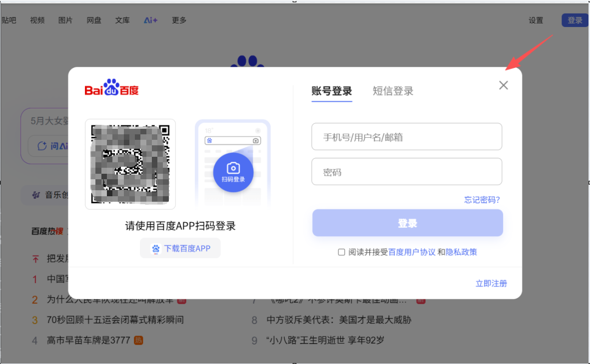590x364 pixels.
Task: Open the 忘记密码? link
Action: (482, 200)
